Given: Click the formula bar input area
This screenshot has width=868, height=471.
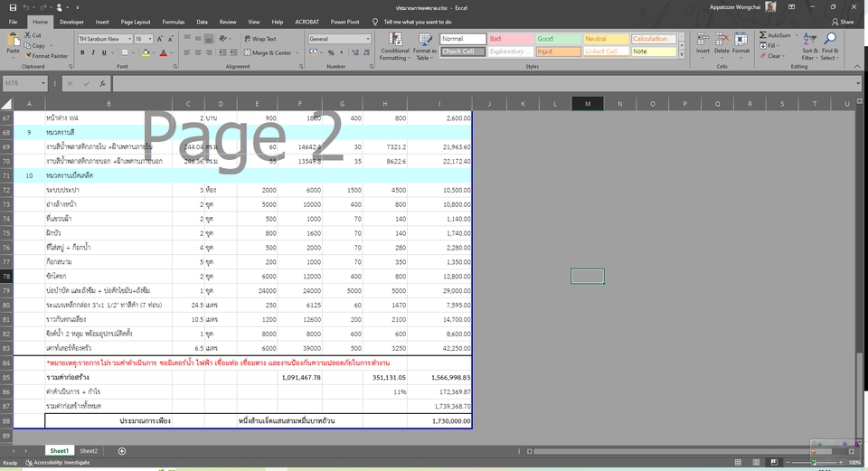Looking at the screenshot, I should 485,83.
